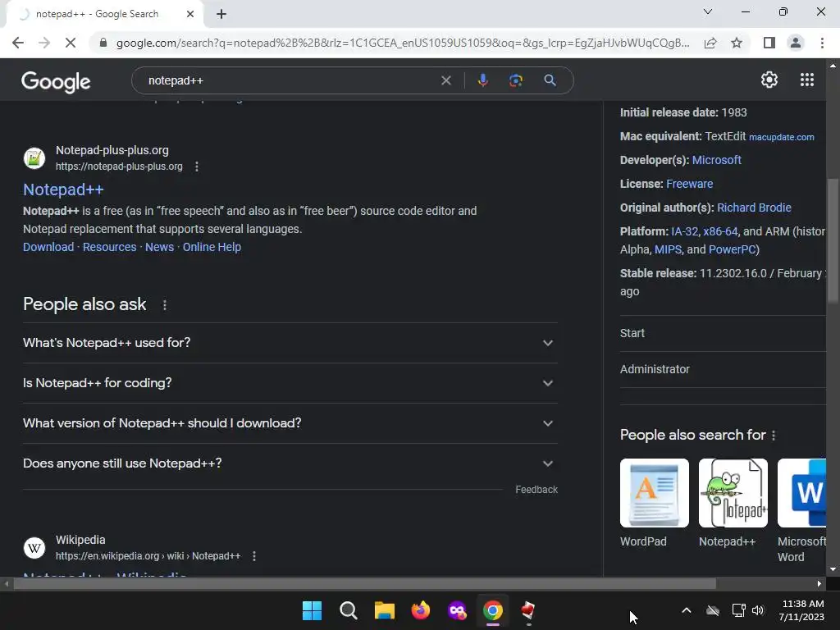Open Chrome profile avatar icon
This screenshot has height=630, width=840.
point(796,43)
